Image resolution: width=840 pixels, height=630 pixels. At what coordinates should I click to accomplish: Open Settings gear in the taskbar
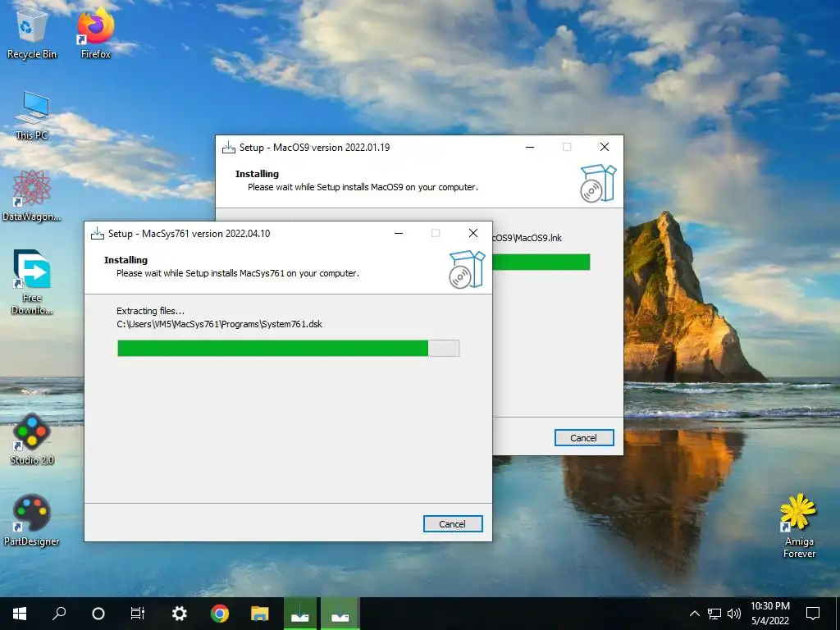[x=179, y=614]
